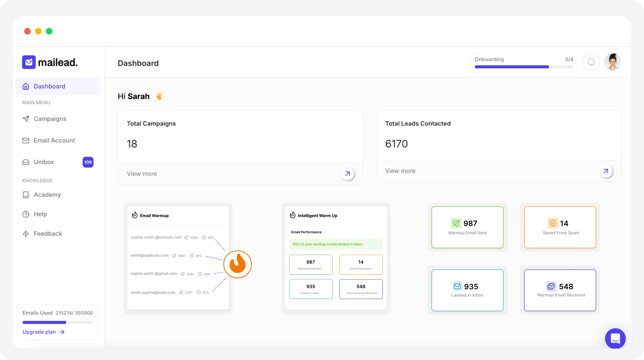This screenshot has height=360, width=644.
Task: Select Email Account in the sidebar
Action: pos(54,140)
